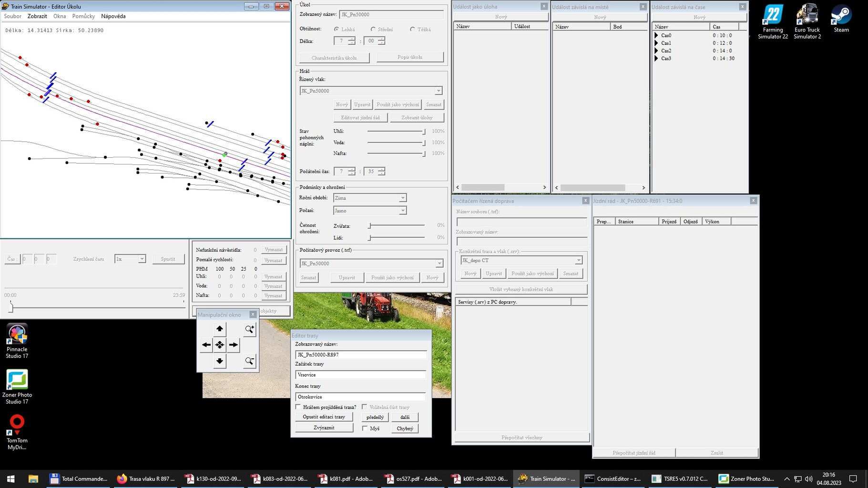Expand Cas2 time event row
The height and width of the screenshot is (488, 868).
(656, 51)
